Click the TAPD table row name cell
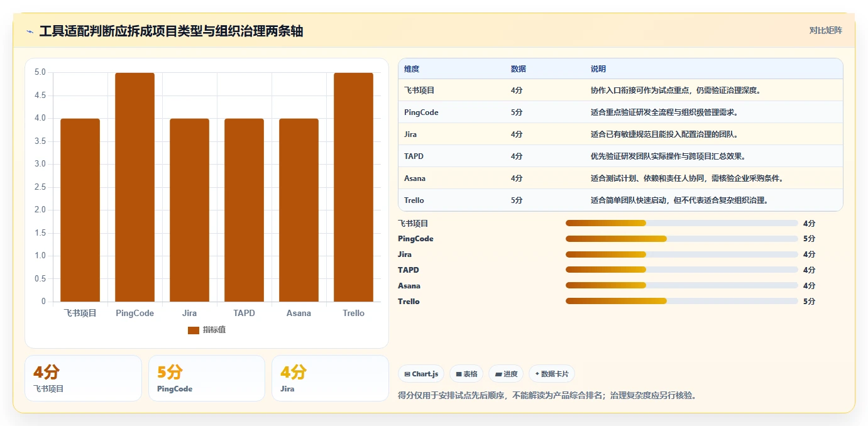868x426 pixels. (414, 156)
